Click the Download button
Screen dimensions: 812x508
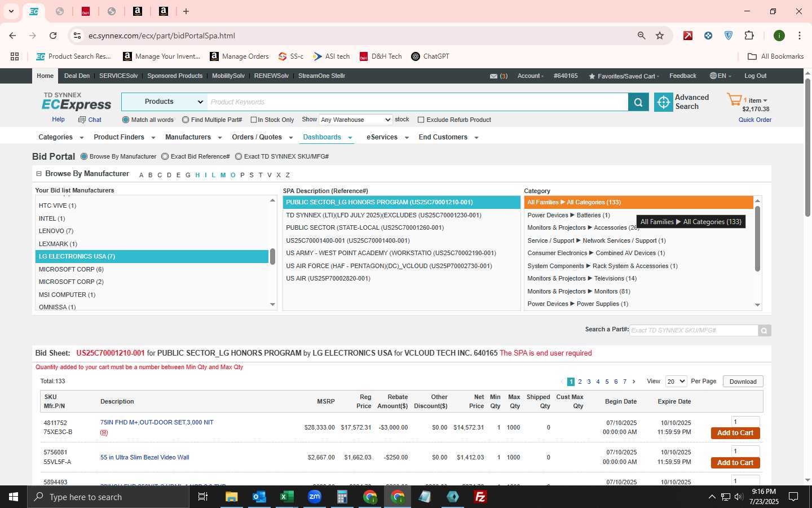pos(743,382)
